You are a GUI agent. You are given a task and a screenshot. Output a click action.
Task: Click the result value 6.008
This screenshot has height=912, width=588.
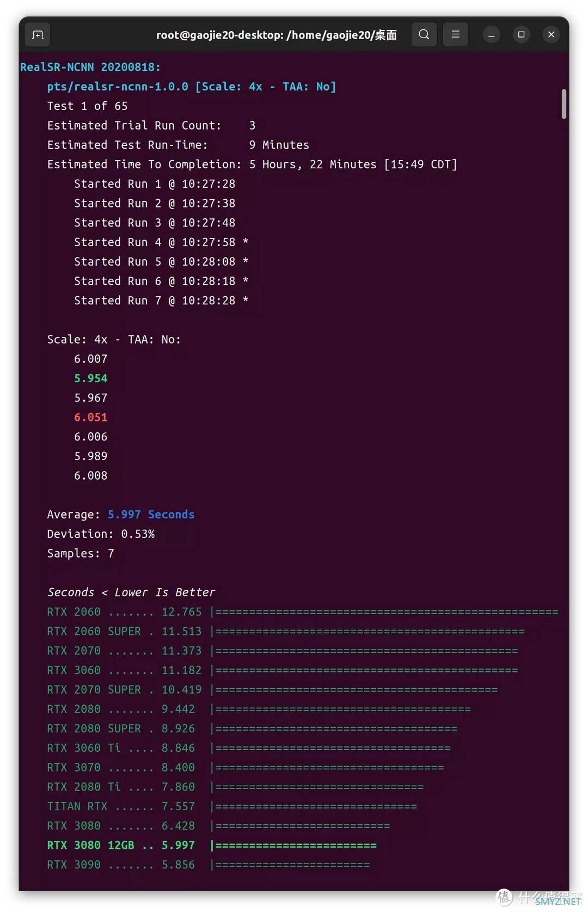click(91, 476)
